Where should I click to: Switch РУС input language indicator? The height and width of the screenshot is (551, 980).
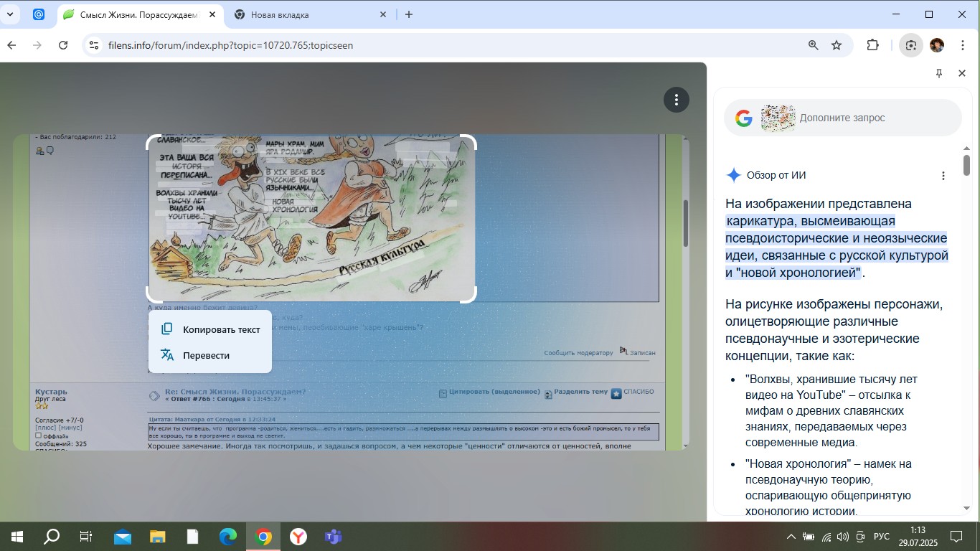click(x=882, y=537)
